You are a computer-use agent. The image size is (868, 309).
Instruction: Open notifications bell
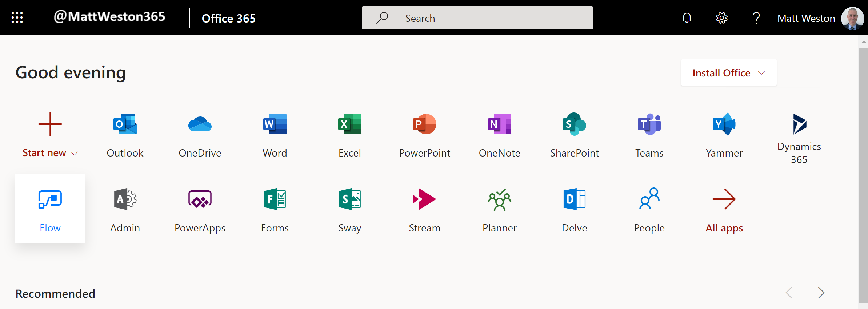(x=687, y=18)
